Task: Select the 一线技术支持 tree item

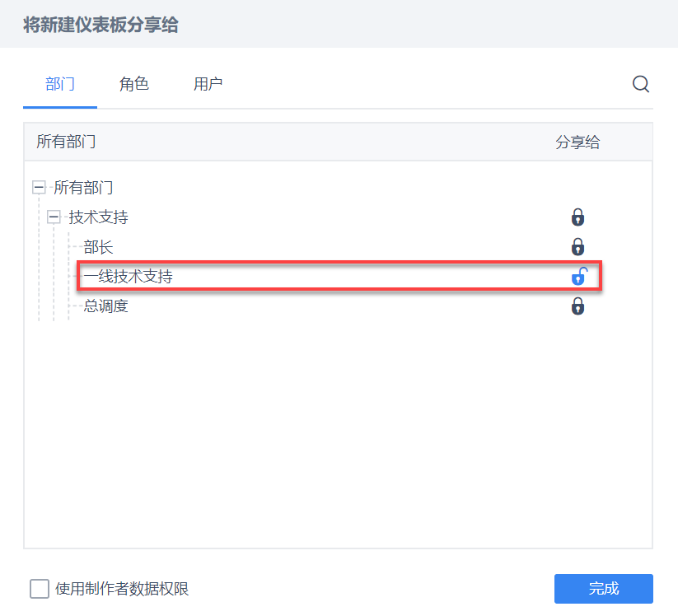Action: pyautogui.click(x=129, y=277)
